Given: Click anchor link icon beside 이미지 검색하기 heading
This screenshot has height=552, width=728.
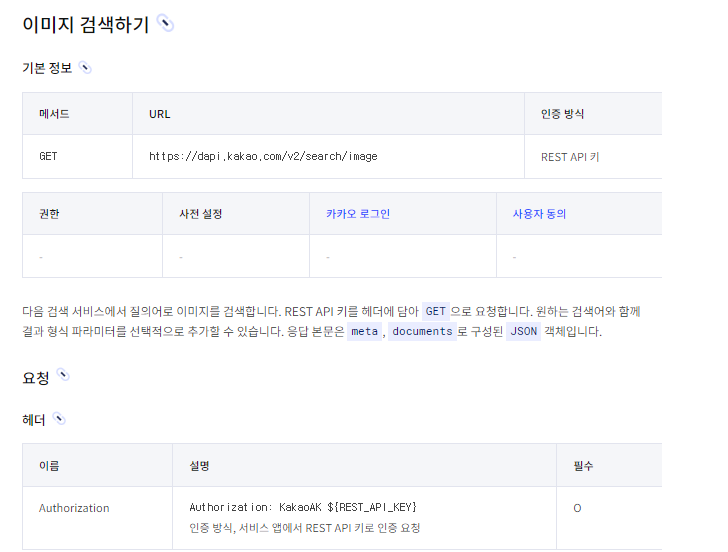Looking at the screenshot, I should click(165, 23).
